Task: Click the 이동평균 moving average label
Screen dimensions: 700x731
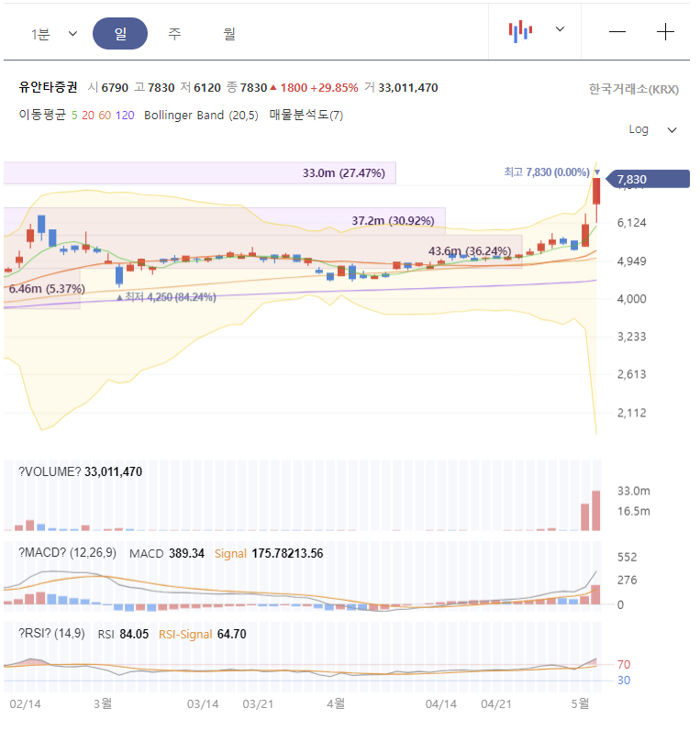Action: pyautogui.click(x=42, y=115)
